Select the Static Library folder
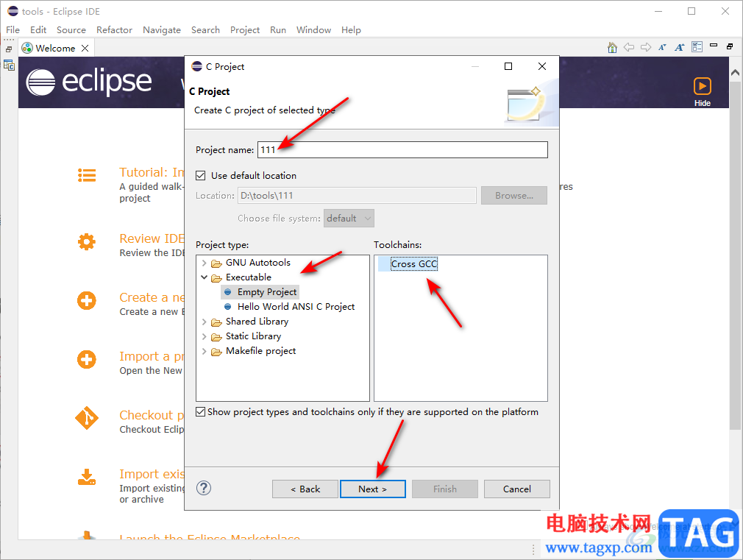Screen dimensions: 743x560 [x=253, y=336]
